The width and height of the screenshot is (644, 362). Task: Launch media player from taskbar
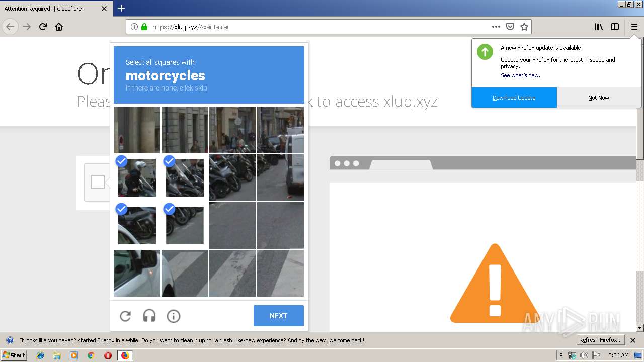[74, 355]
